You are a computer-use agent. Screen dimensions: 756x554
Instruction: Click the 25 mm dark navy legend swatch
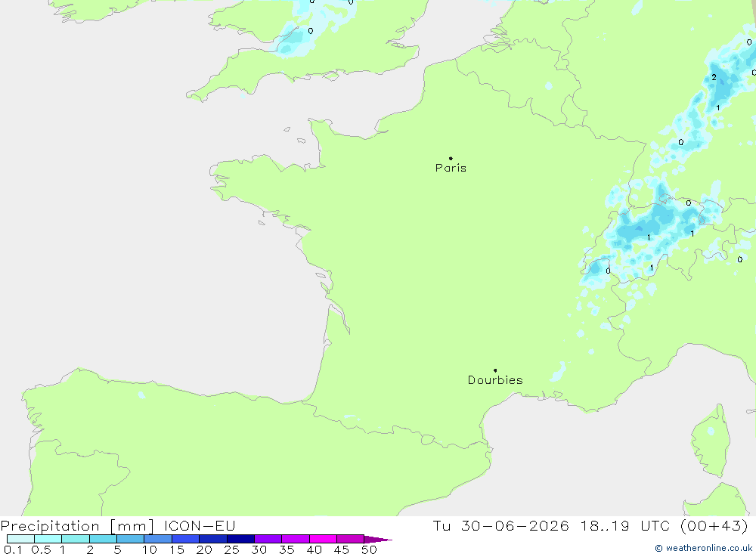pyautogui.click(x=240, y=539)
